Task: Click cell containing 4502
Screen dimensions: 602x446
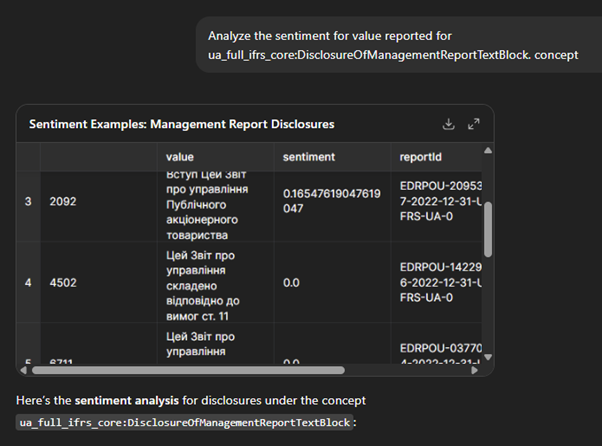Action: click(62, 283)
